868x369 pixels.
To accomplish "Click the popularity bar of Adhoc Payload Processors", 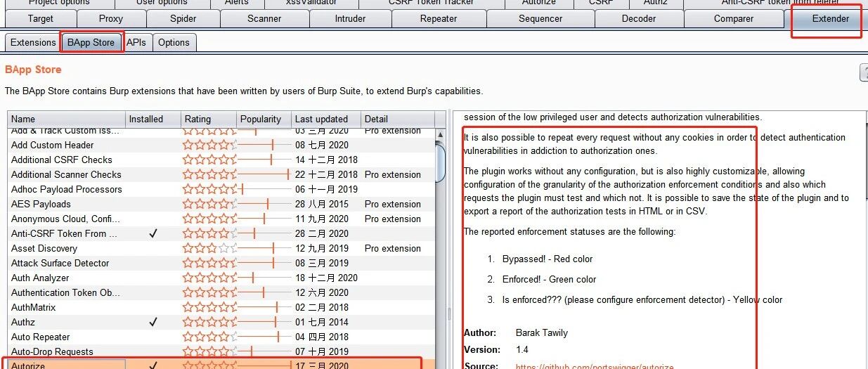I will (x=264, y=189).
